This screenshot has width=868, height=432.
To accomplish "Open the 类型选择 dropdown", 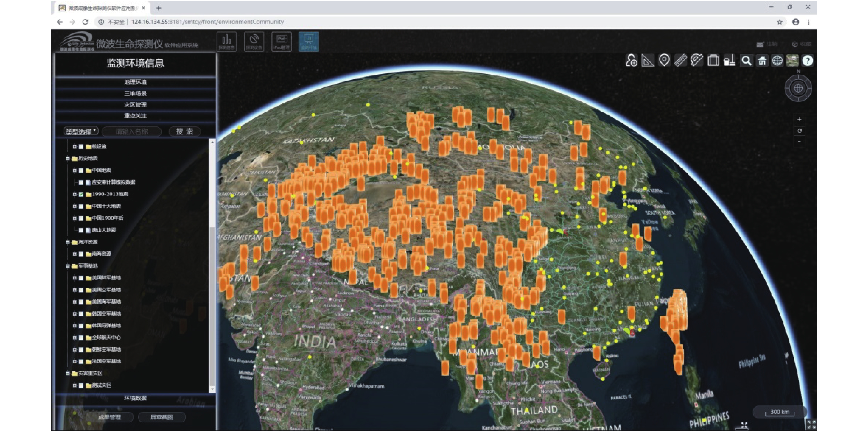I will point(81,131).
